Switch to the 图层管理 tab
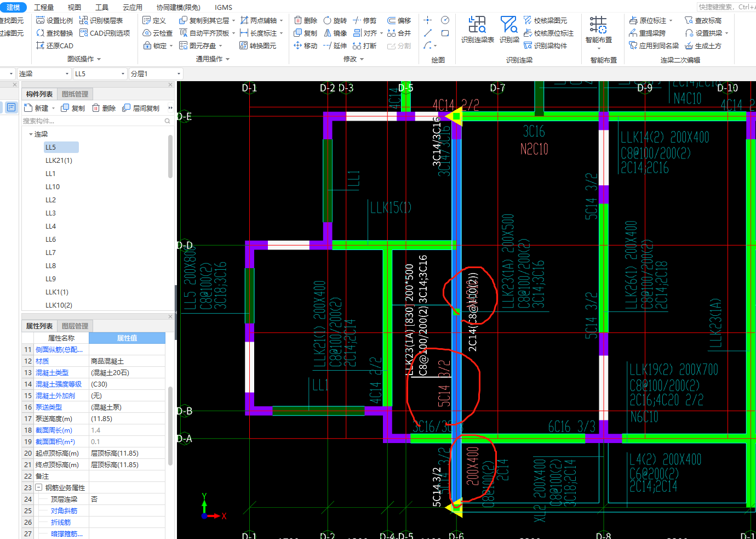The height and width of the screenshot is (539, 756). 75,326
